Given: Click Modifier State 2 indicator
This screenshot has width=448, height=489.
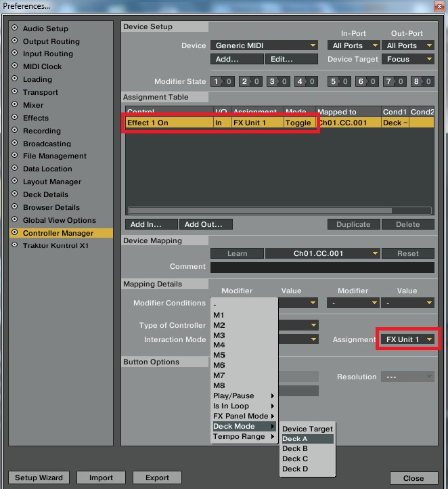Looking at the screenshot, I should click(x=250, y=81).
